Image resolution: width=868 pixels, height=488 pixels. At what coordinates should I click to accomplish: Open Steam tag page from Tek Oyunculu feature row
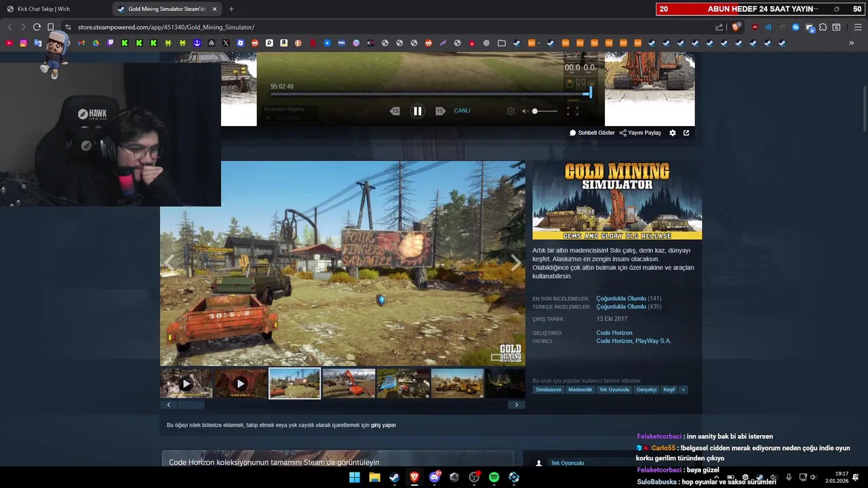[568, 463]
